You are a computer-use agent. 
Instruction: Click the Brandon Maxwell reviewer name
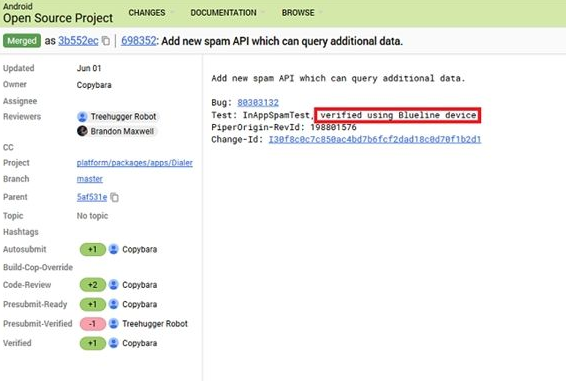click(122, 131)
